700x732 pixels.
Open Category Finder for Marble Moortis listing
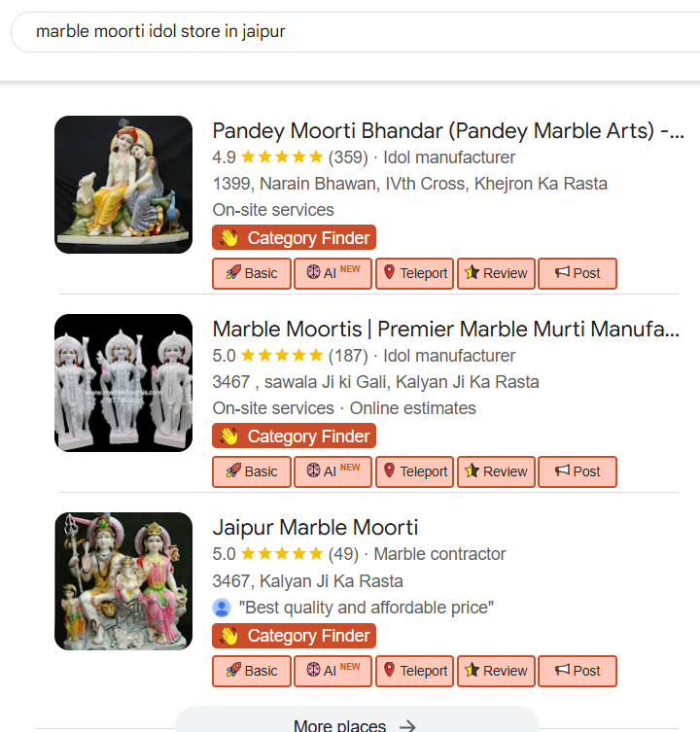(294, 436)
